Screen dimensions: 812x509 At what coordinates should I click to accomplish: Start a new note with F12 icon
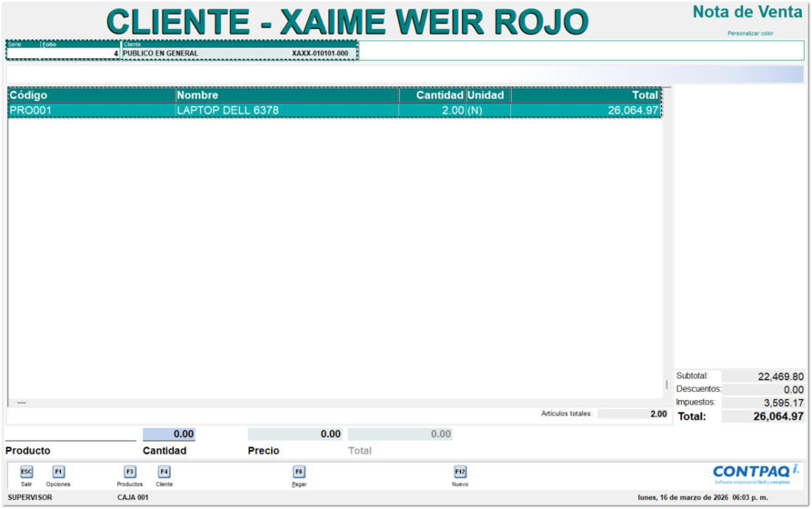(460, 472)
